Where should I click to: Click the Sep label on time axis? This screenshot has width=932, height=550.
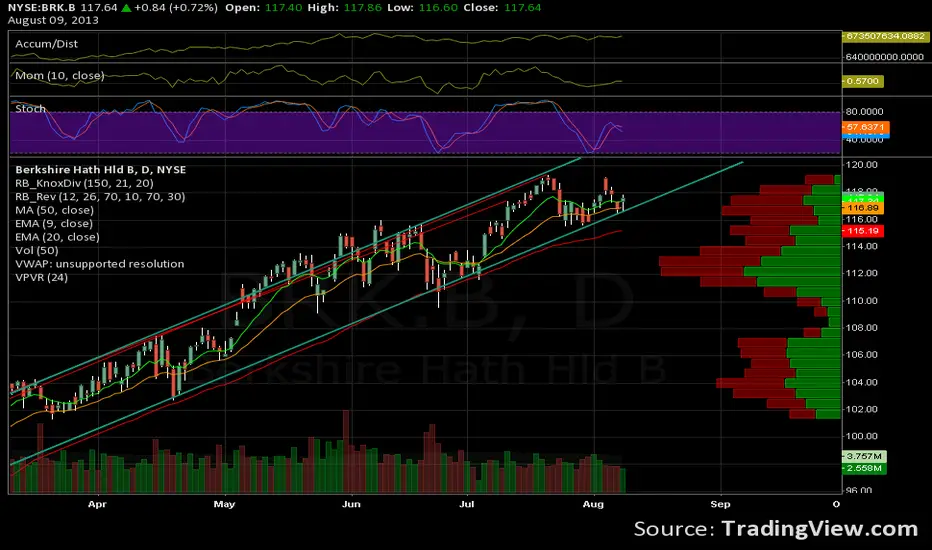(x=720, y=504)
